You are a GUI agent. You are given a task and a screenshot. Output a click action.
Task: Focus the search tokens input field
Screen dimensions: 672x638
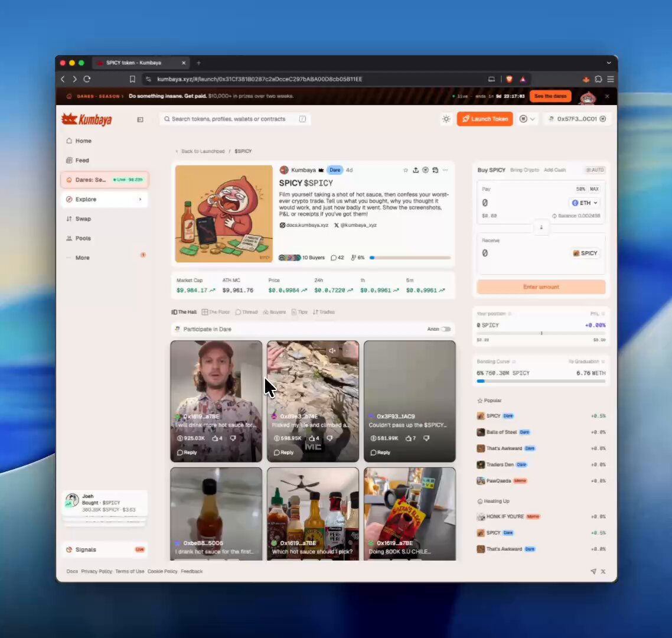pos(235,119)
